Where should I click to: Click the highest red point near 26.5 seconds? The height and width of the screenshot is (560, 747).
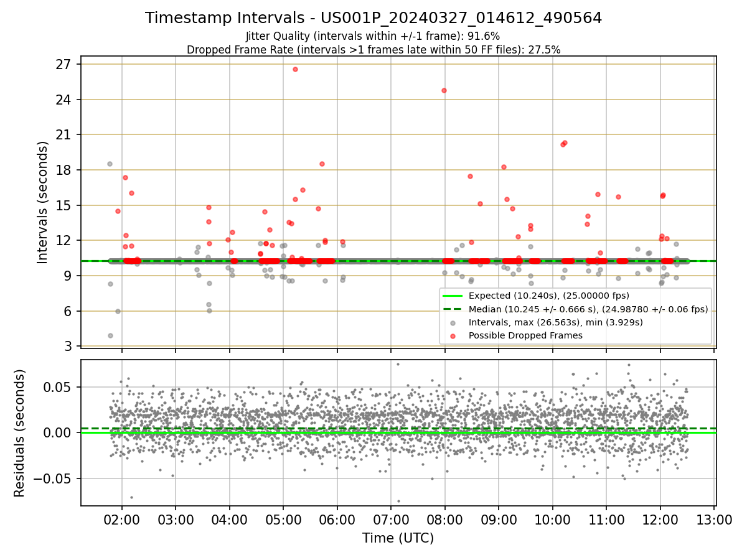[x=295, y=69]
